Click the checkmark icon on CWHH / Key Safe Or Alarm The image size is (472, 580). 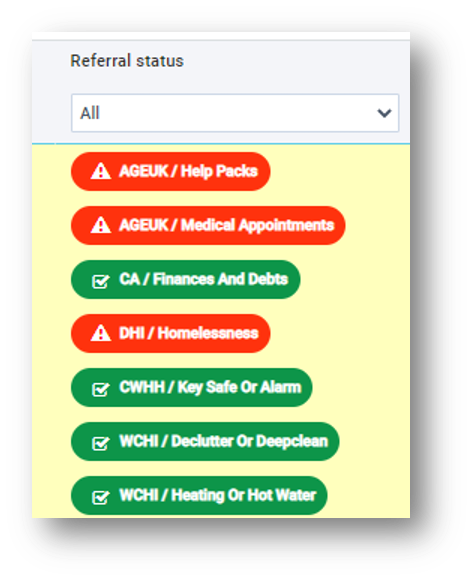coord(100,389)
